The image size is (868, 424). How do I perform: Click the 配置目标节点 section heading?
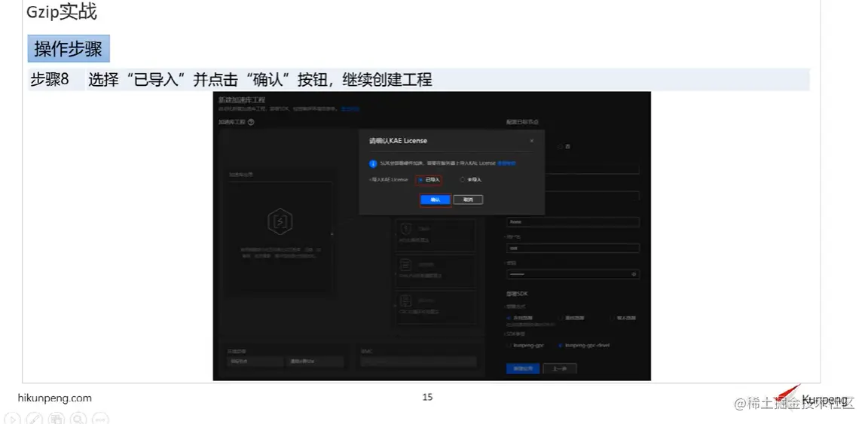(x=523, y=122)
